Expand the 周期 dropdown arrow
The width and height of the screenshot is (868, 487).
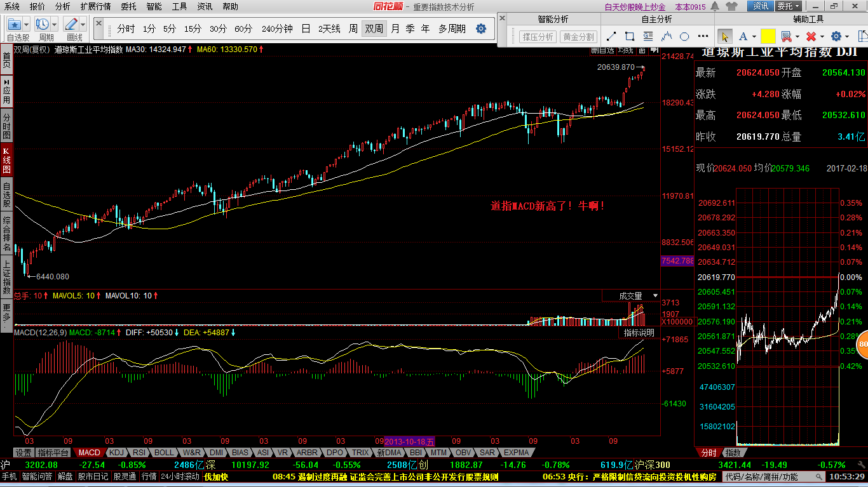pos(54,24)
